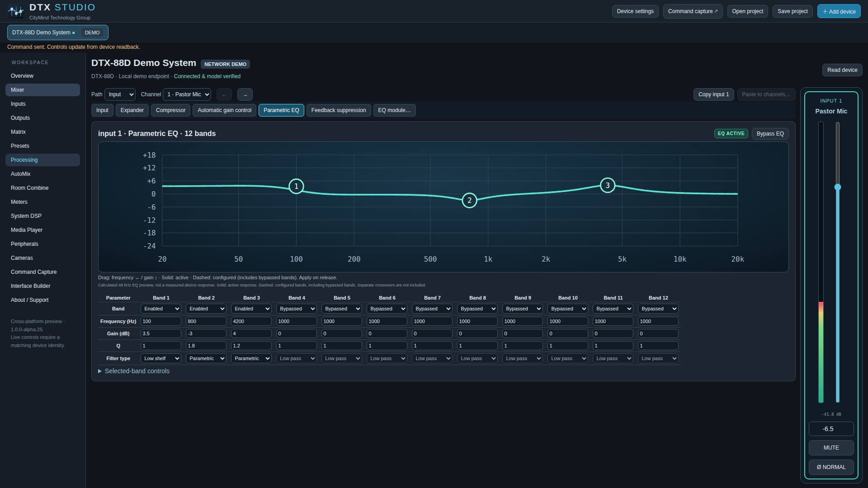Viewport: 868px width, 488px height.
Task: Toggle the Ø NORMAL phase button
Action: [831, 467]
